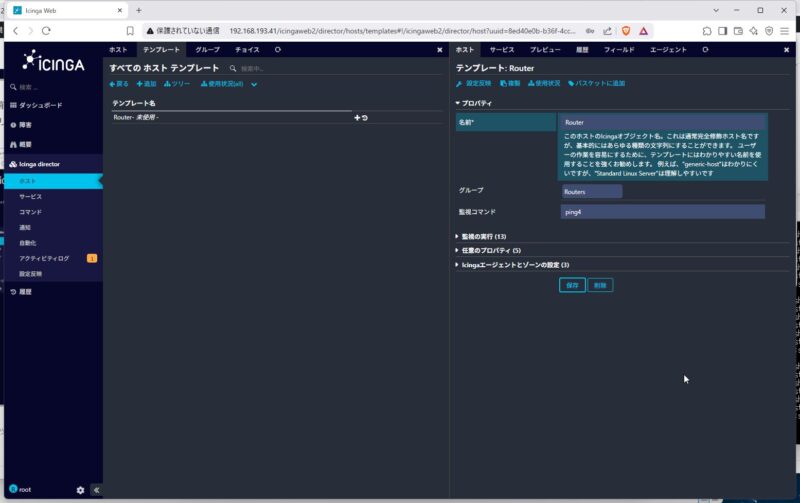The width and height of the screenshot is (800, 503).
Task: Click the 複製 clone link
Action: coord(510,84)
